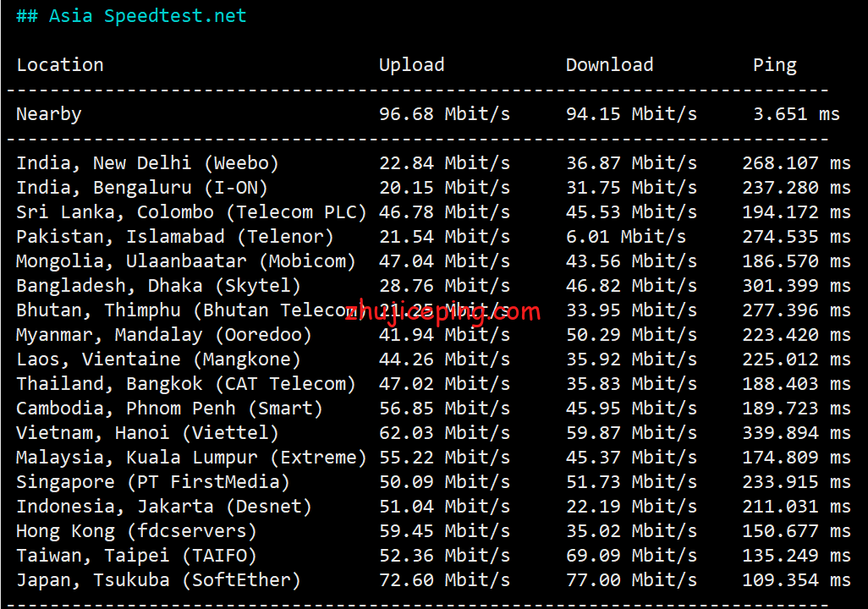Click Kuala Lumpur download 45.37 Mbit/s
Viewport: 868px width, 609px height.
pos(631,458)
